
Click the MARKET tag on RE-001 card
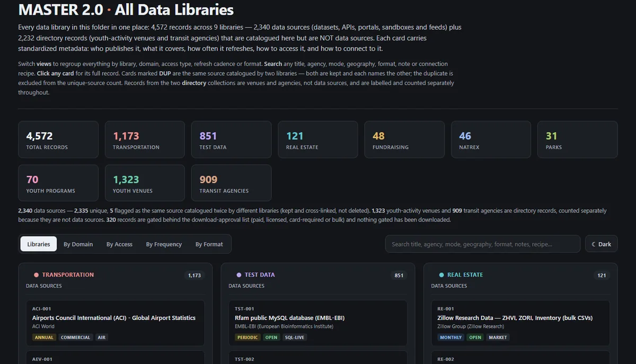click(x=498, y=337)
